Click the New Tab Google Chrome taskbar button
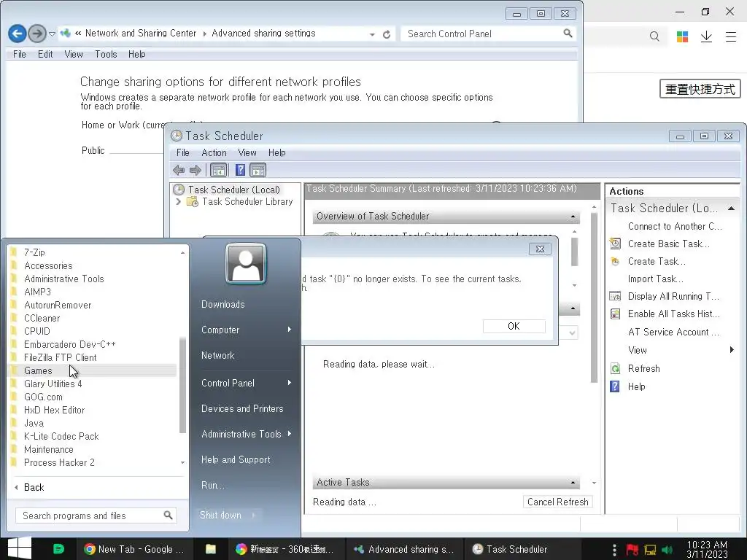 134,549
